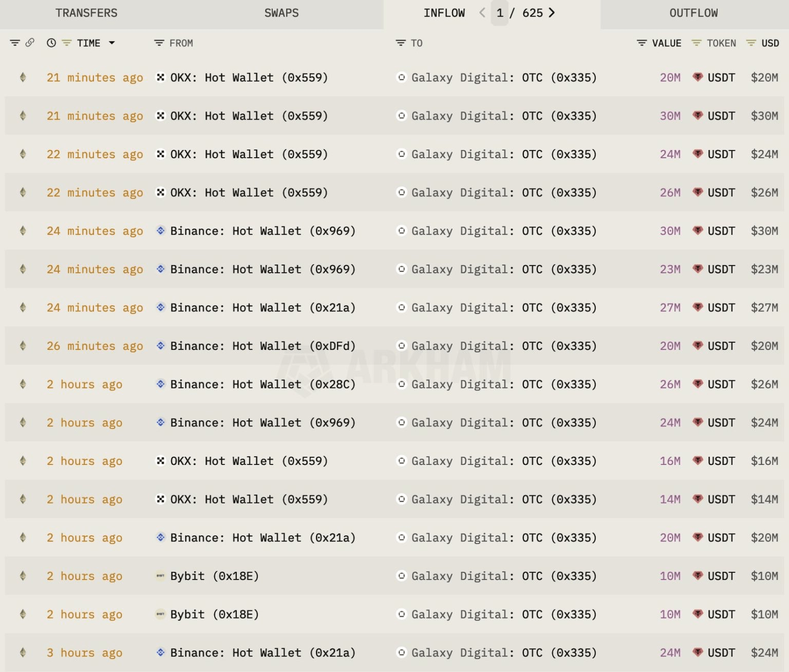Click the Galaxy Digital logo on the 14M row
This screenshot has height=672, width=789.
click(402, 499)
